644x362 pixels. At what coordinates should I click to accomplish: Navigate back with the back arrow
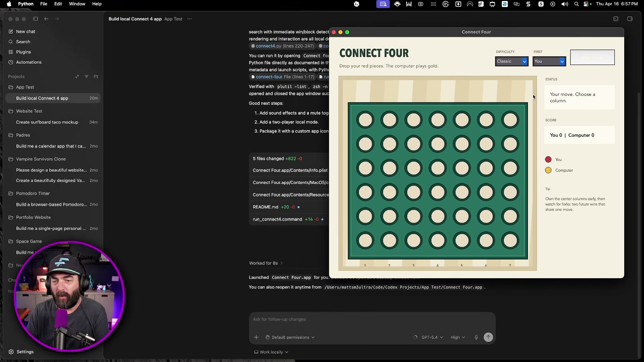[x=46, y=19]
